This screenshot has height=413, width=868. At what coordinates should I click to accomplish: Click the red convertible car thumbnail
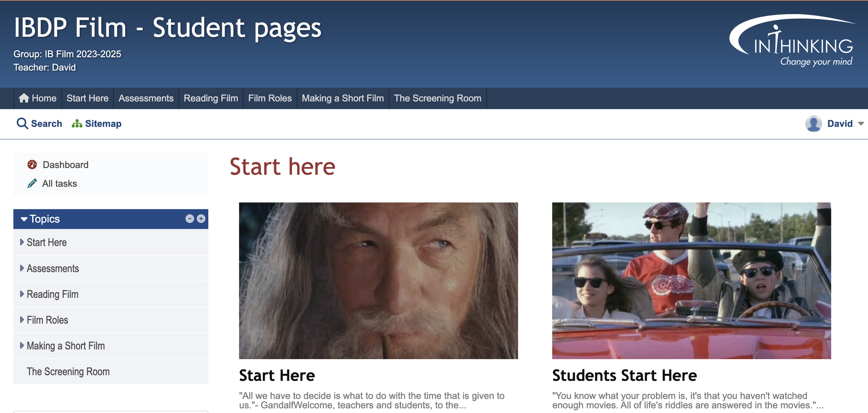click(x=691, y=281)
